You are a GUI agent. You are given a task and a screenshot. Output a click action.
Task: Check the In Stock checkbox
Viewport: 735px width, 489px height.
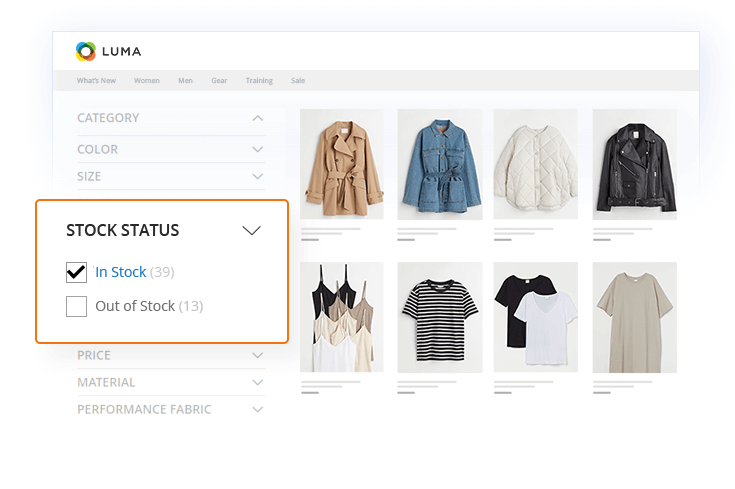(76, 272)
